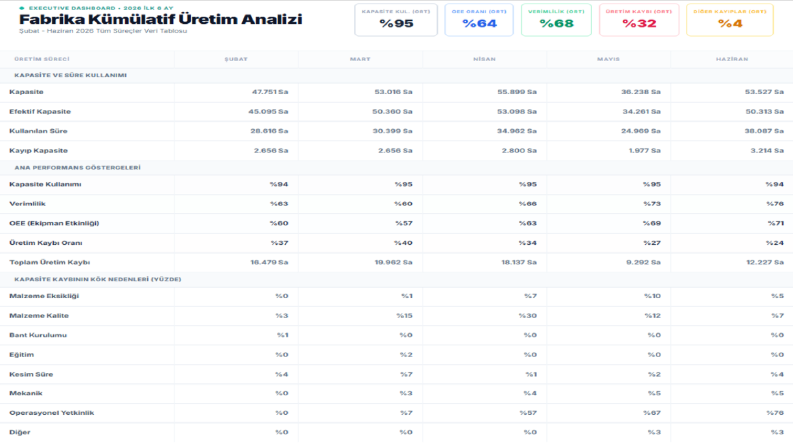Click the Haziran column header
This screenshot has height=446, width=793.
click(732, 59)
